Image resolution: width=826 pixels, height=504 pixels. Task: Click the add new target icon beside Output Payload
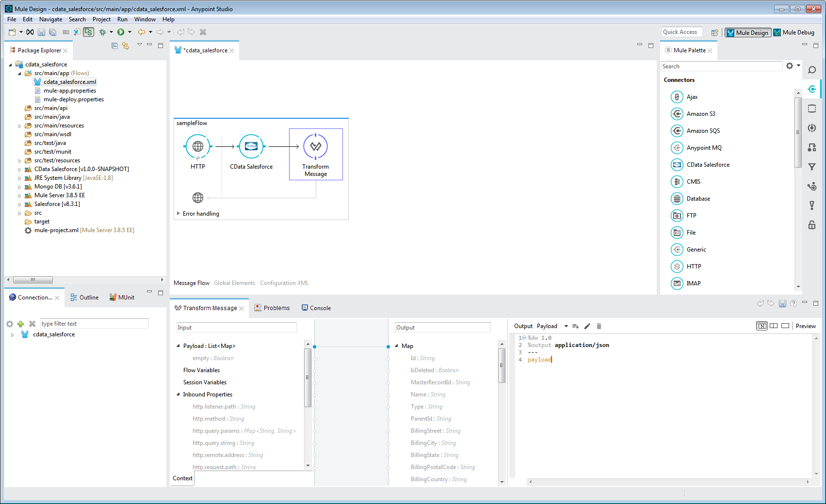[575, 326]
